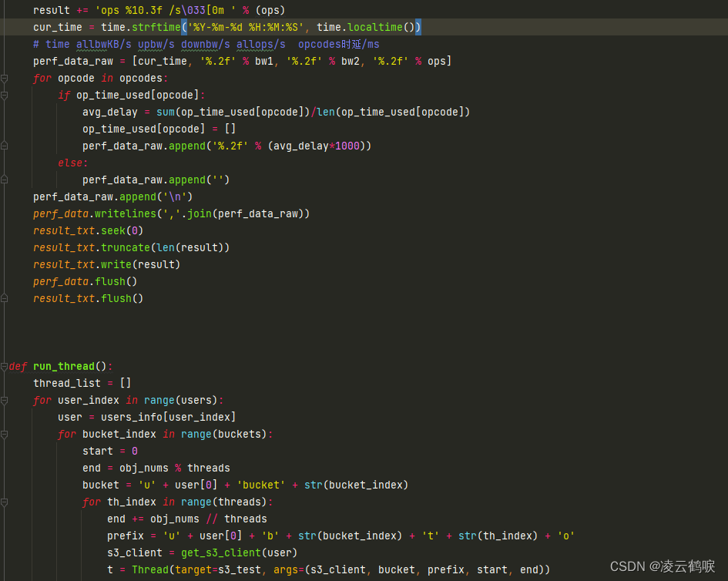Collapse the 'if op_time_used[opcode]' block
The width and height of the screenshot is (728, 581).
6,95
